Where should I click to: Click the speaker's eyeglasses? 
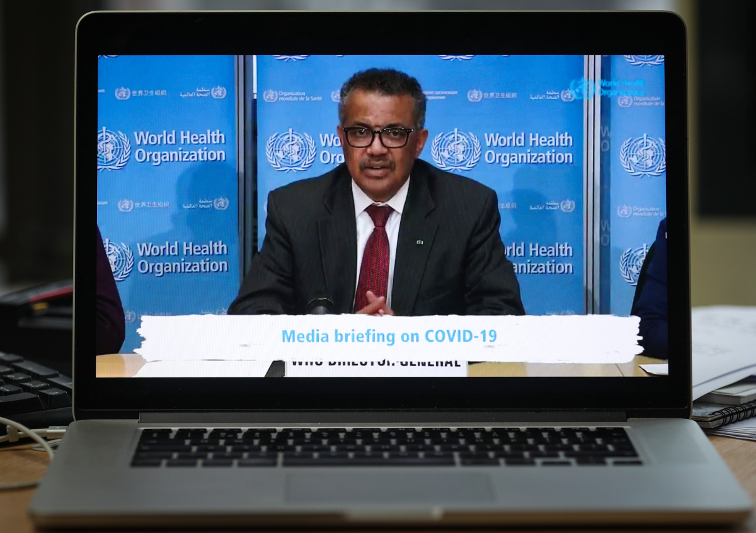click(377, 137)
